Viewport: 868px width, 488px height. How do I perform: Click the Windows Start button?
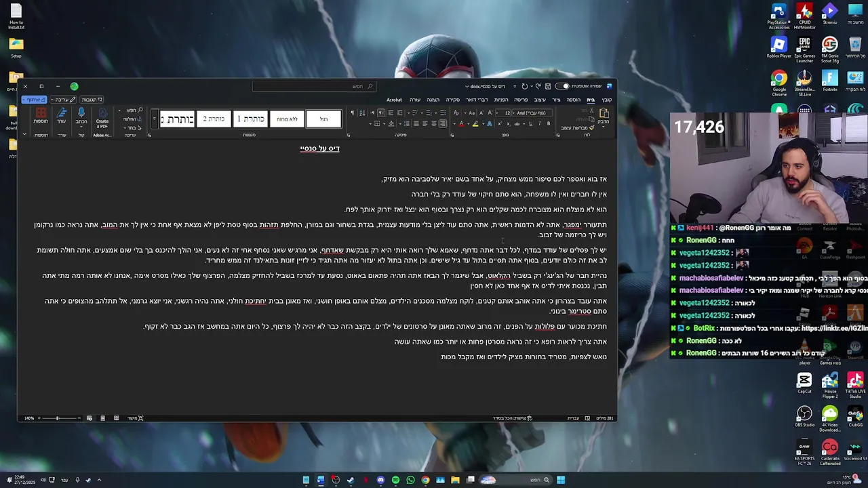[561, 480]
